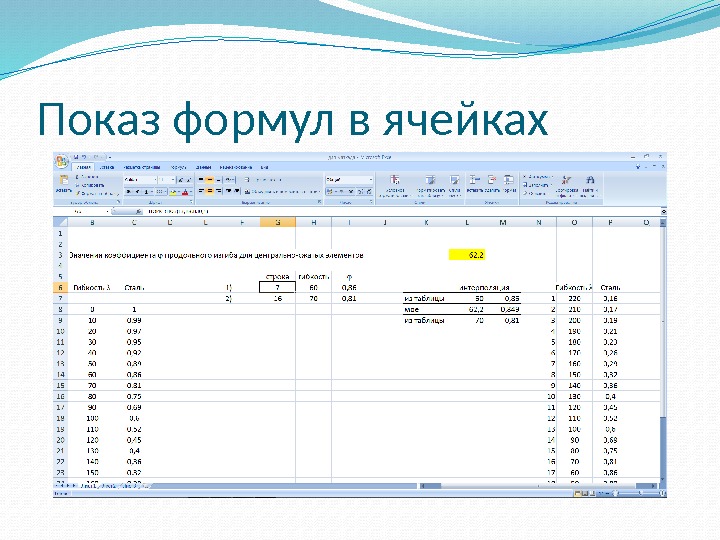This screenshot has height=540, width=720.
Task: Click the Shrink Font icon
Action: coord(188,180)
